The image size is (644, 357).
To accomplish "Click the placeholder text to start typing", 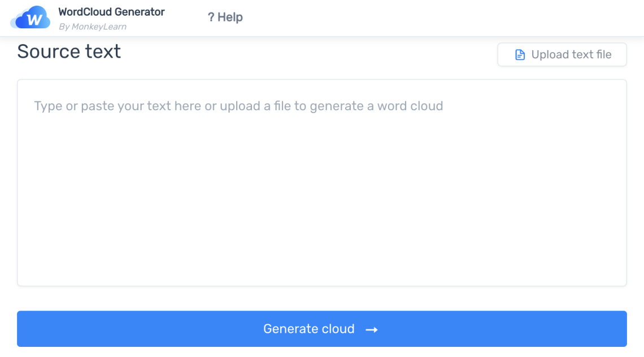I will 238,106.
